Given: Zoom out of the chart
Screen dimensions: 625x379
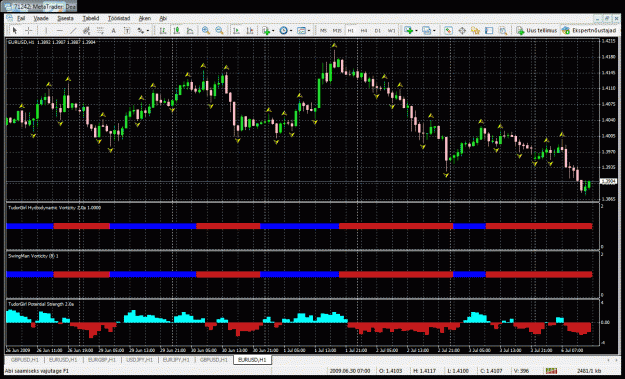Looking at the screenshot, I should point(219,30).
